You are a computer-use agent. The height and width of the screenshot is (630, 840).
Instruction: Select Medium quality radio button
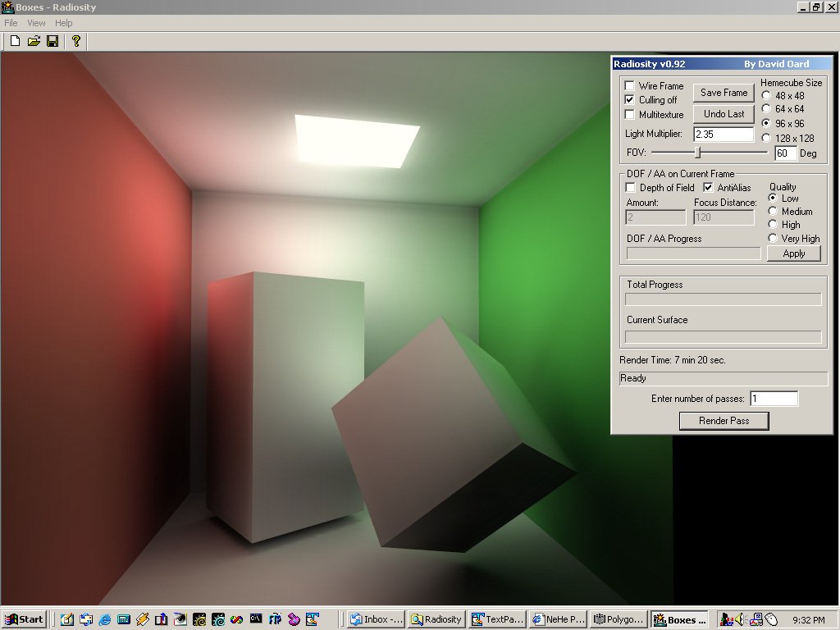pyautogui.click(x=773, y=212)
